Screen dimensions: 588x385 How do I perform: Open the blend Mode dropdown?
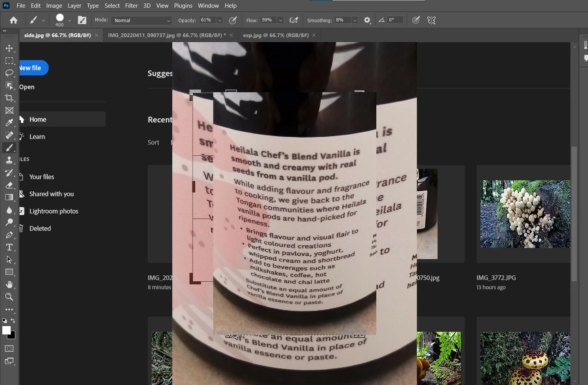(x=141, y=20)
